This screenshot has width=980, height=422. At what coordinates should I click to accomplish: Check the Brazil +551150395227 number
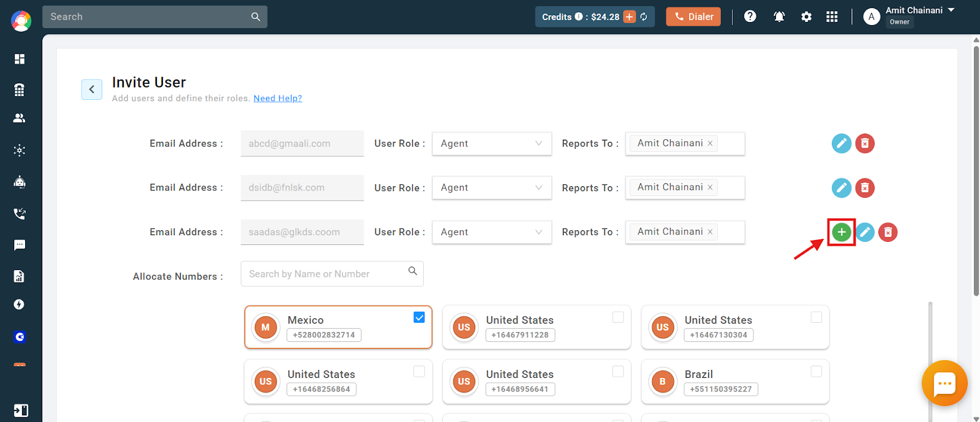(x=816, y=371)
